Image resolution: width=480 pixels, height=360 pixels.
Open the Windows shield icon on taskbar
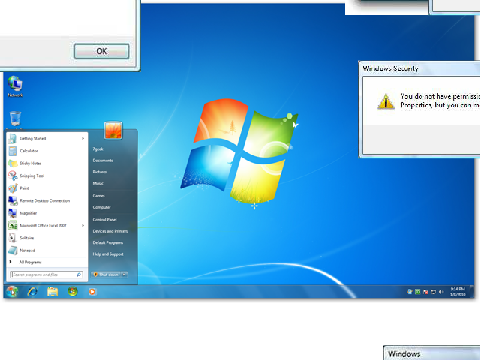[73, 292]
